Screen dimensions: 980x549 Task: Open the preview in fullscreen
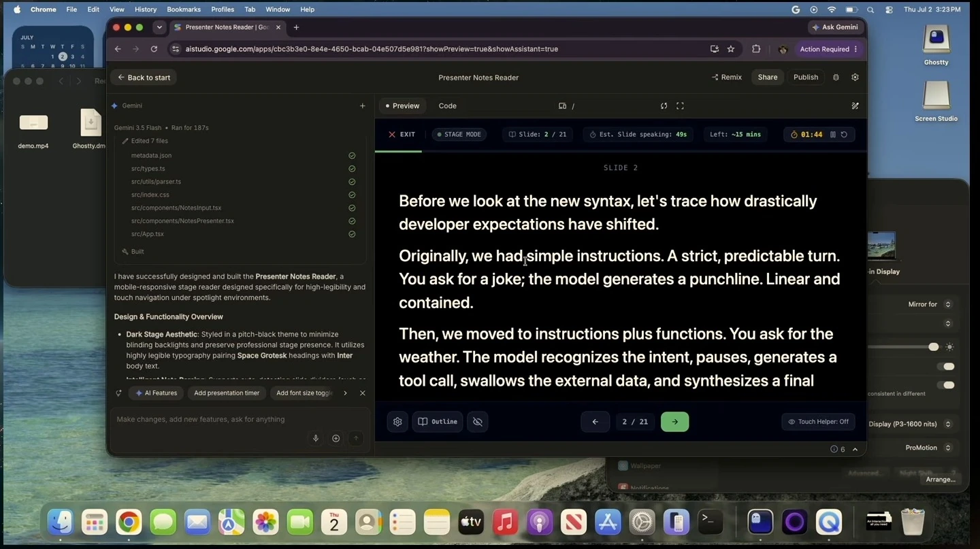click(x=680, y=106)
